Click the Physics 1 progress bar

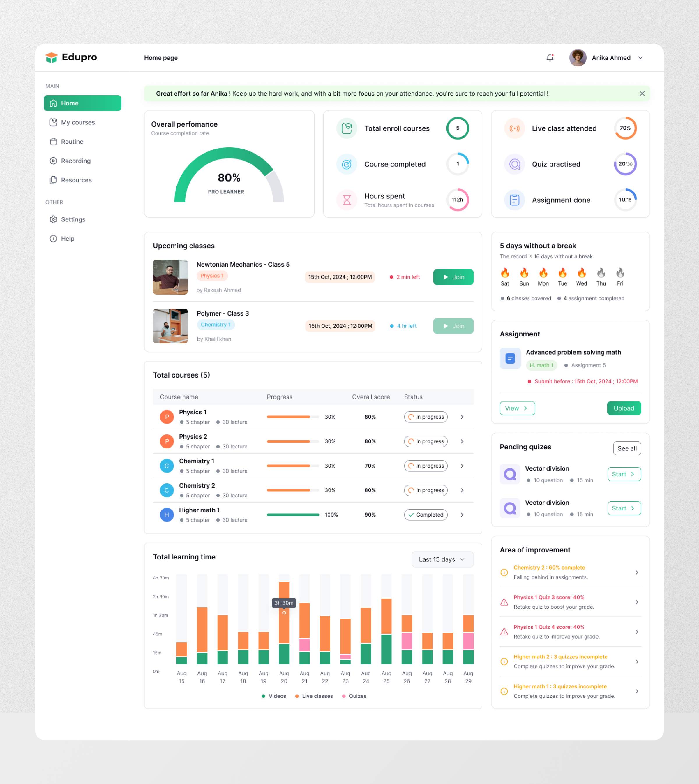[293, 417]
